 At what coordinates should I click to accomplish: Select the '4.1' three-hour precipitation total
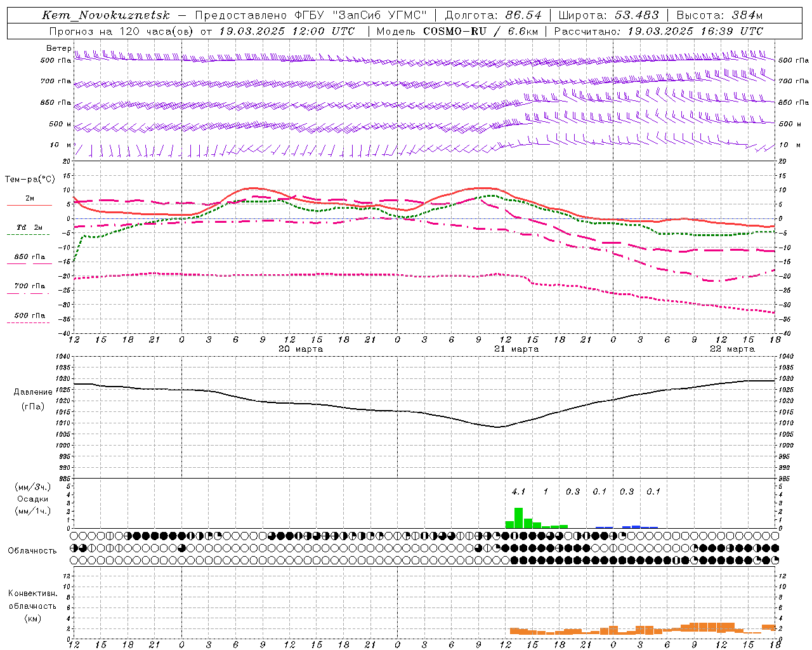click(x=518, y=491)
